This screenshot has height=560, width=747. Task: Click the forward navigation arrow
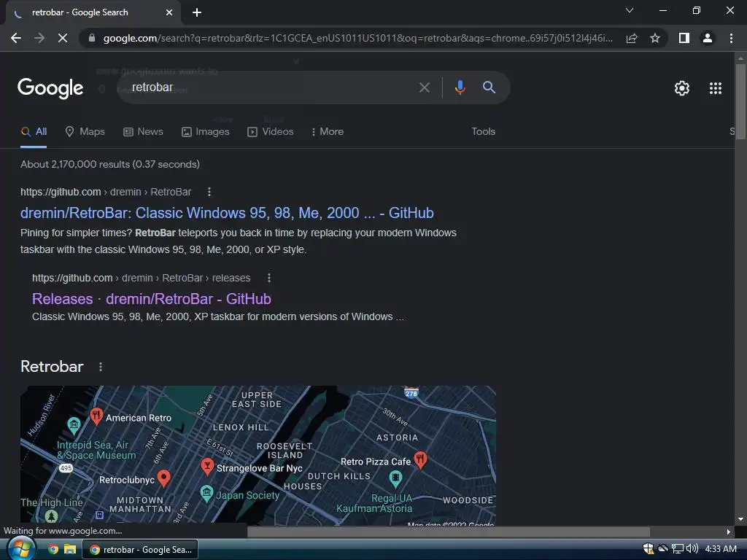tap(39, 38)
